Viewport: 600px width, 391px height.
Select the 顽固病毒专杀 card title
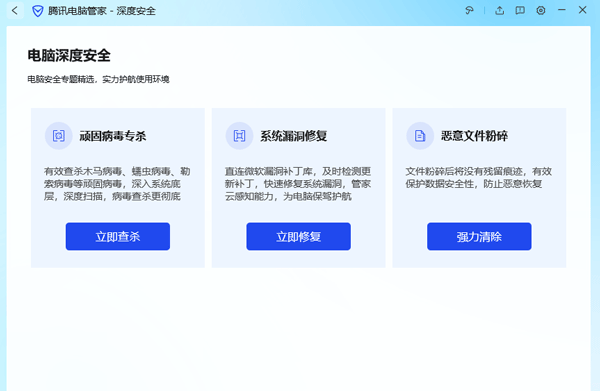(113, 136)
